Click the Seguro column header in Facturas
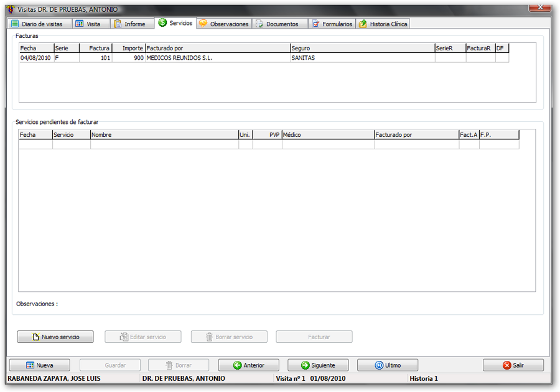The image size is (560, 392). pyautogui.click(x=362, y=48)
